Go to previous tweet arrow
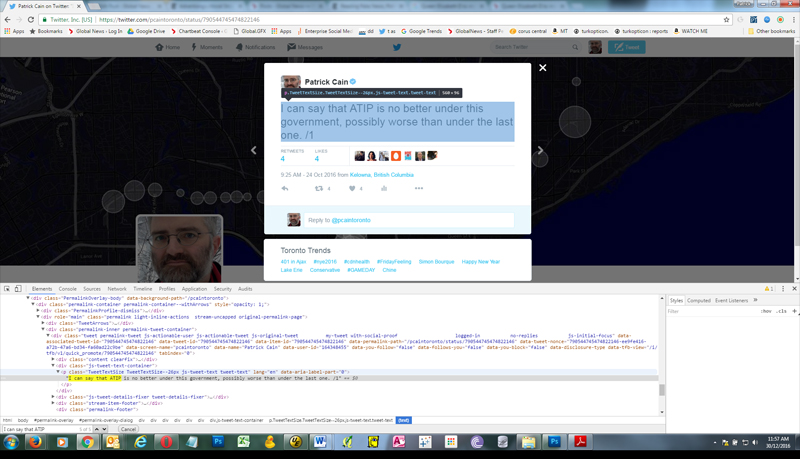The width and height of the screenshot is (800, 459). click(254, 150)
